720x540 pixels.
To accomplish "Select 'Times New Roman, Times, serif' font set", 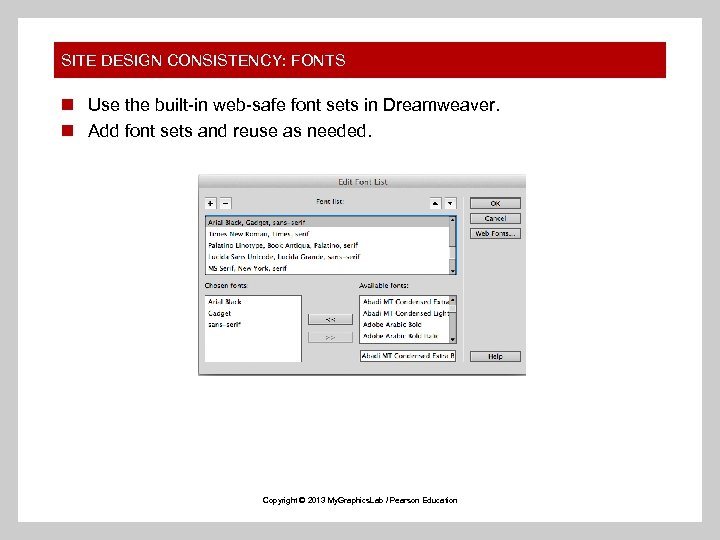I will 327,234.
